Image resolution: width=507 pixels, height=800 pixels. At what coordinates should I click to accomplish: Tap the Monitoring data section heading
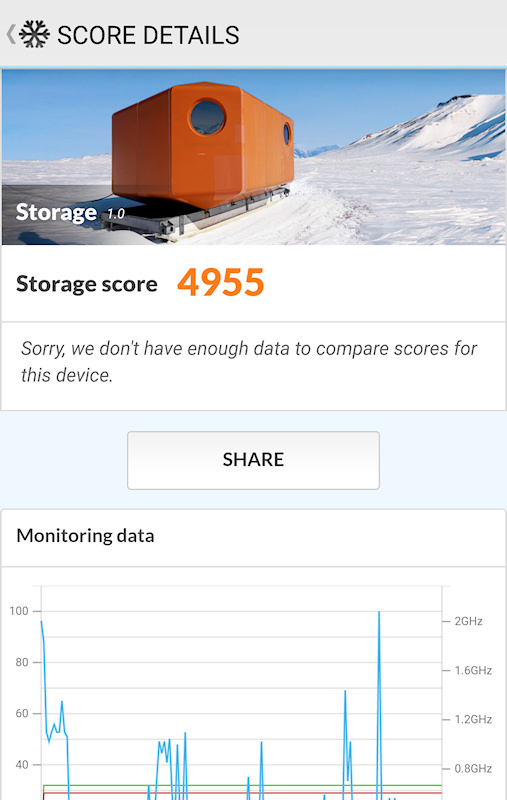[85, 536]
